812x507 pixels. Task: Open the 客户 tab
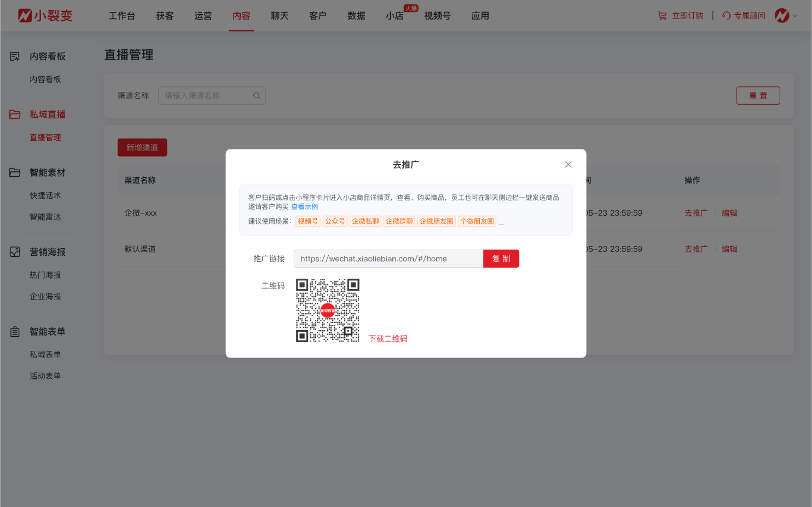pyautogui.click(x=318, y=16)
